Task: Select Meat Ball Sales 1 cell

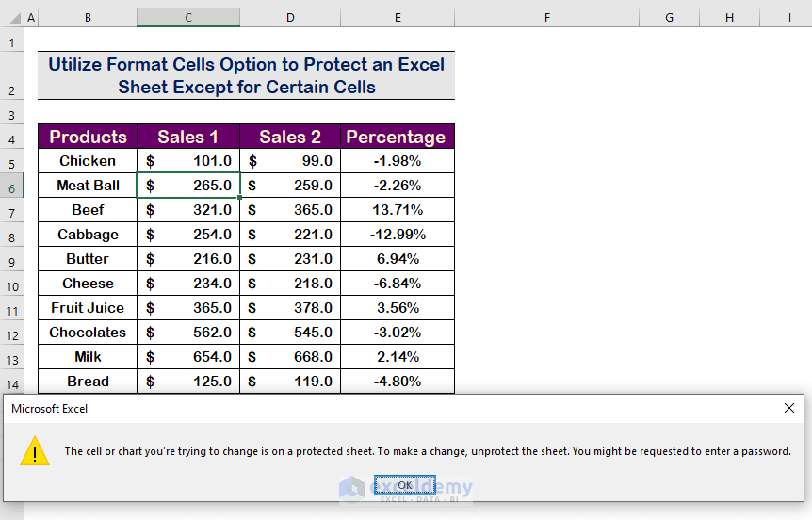Action: point(188,186)
